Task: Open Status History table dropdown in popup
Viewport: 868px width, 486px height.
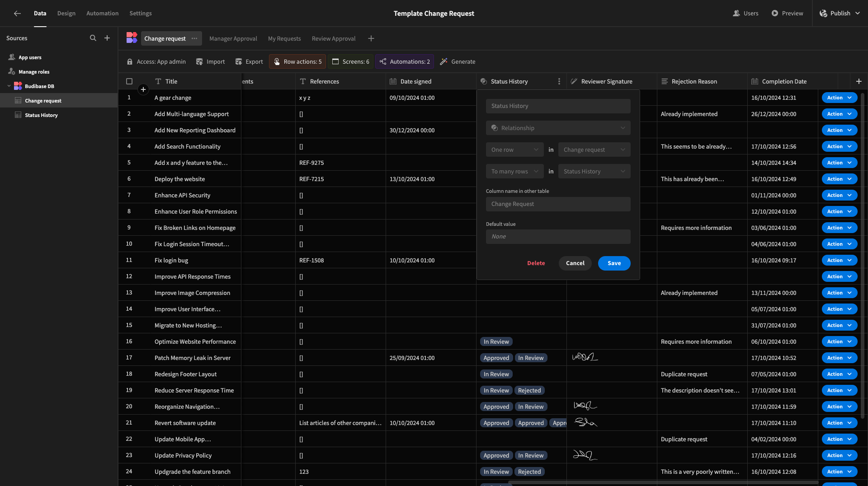Action: pyautogui.click(x=594, y=171)
